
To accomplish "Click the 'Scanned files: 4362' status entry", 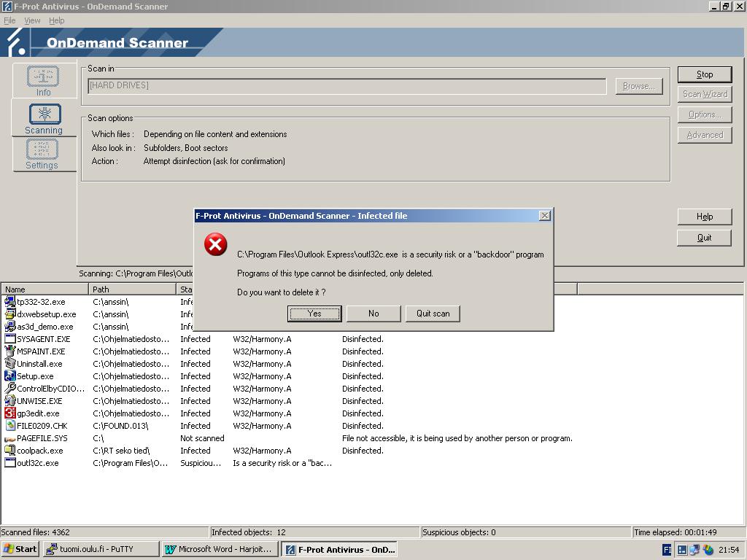I will pyautogui.click(x=105, y=532).
